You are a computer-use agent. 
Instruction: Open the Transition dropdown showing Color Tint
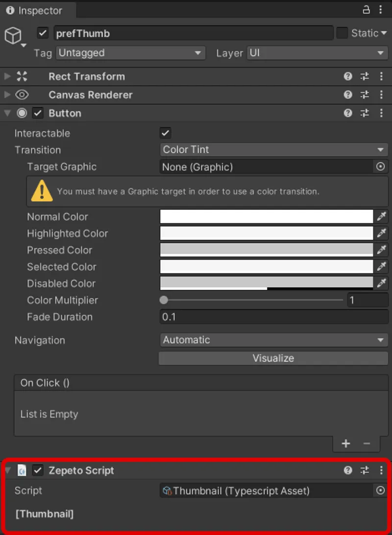tap(273, 150)
